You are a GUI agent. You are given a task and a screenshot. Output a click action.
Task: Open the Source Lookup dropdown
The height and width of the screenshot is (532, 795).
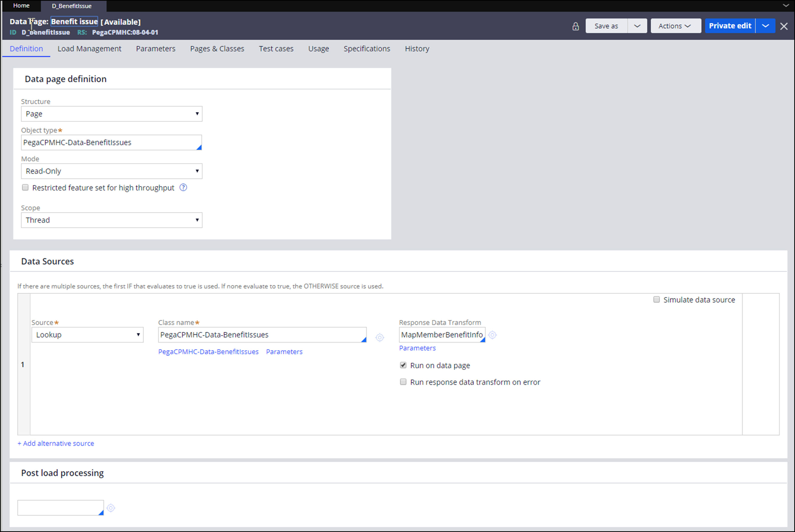tap(87, 335)
